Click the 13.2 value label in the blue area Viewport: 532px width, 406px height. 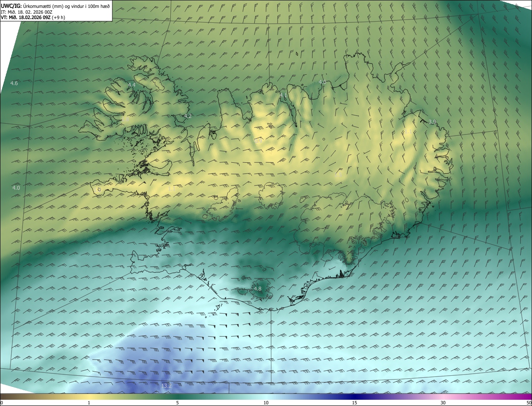pos(166,386)
